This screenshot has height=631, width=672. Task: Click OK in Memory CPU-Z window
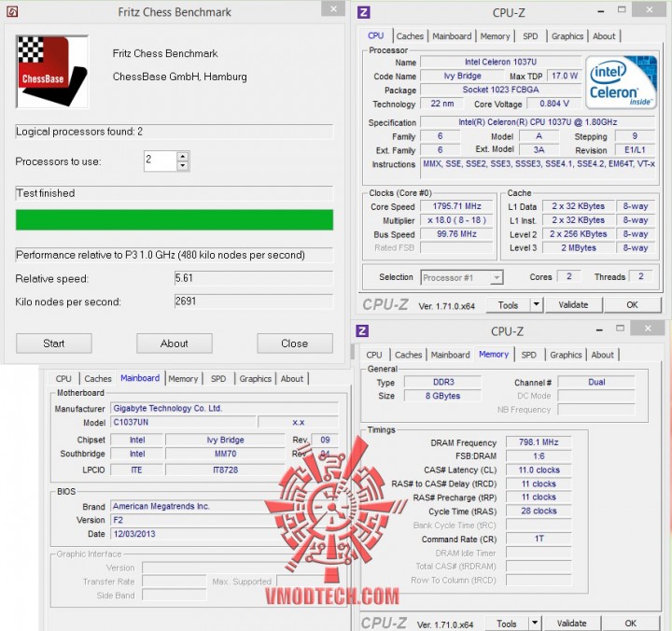(x=630, y=624)
